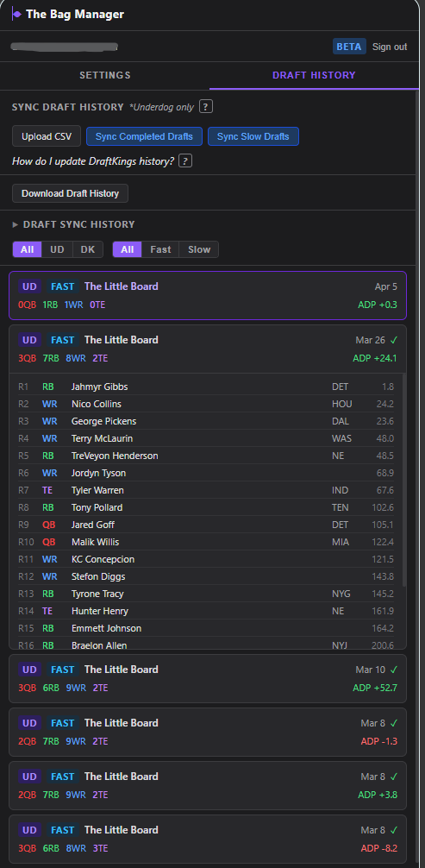Click Sync Slow Drafts
Screen dimensions: 425x868
[253, 136]
